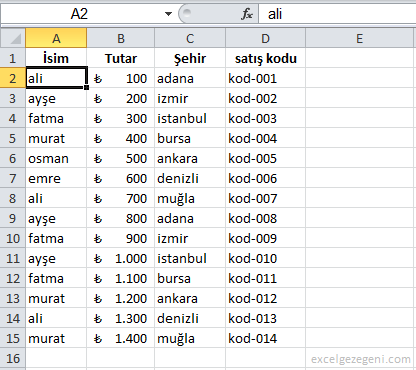
Task: Select the cell with kod-009
Action: click(265, 238)
